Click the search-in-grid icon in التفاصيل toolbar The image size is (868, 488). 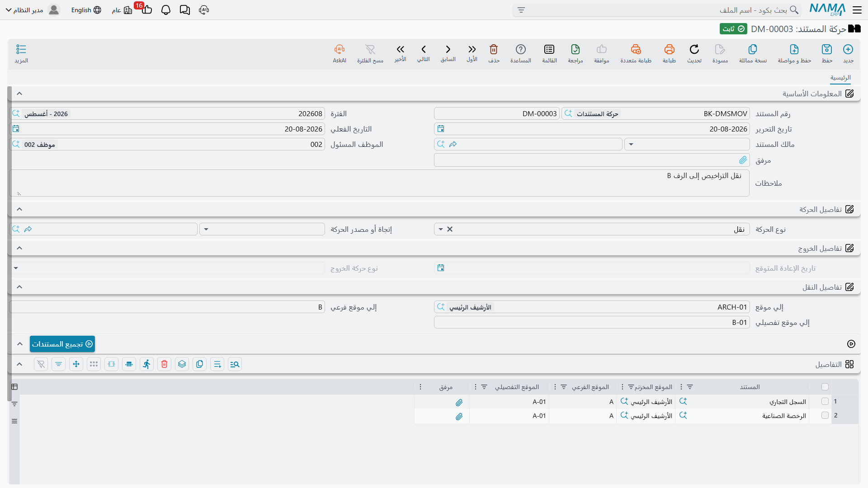[235, 364]
